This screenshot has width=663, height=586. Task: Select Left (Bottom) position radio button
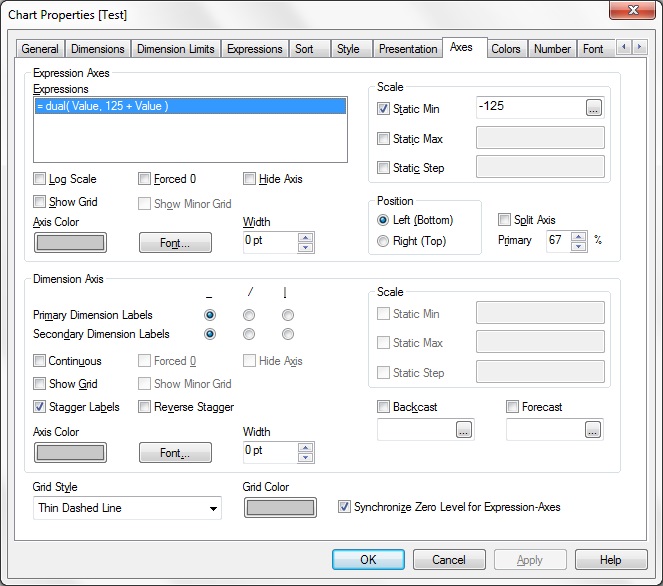383,220
